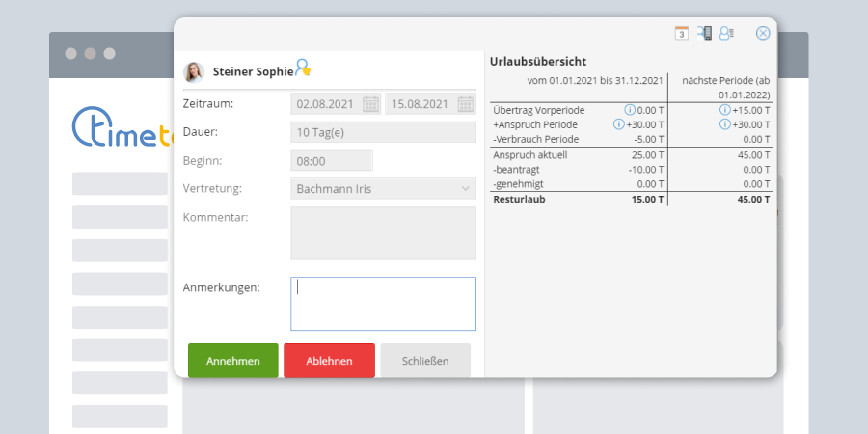Approve request with Annehmen button
The image size is (868, 434).
coord(233,361)
